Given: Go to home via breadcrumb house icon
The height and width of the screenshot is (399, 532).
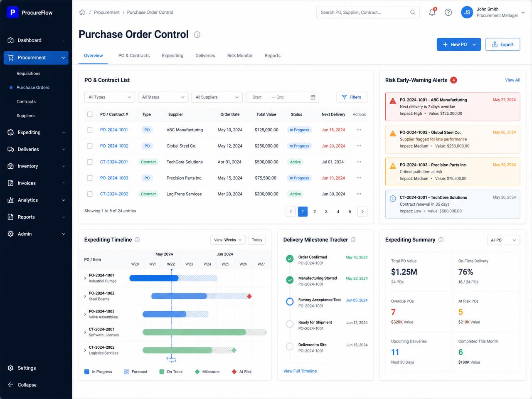Looking at the screenshot, I should tap(82, 12).
